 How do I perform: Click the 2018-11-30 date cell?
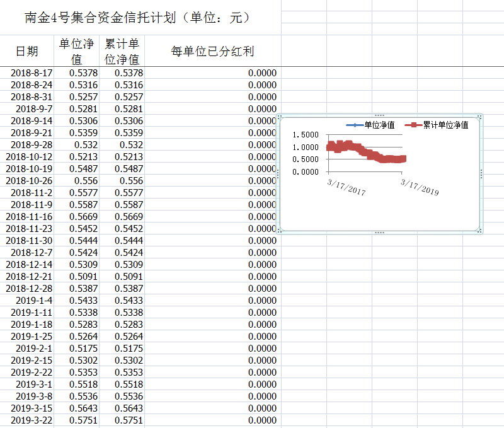pyautogui.click(x=27, y=241)
